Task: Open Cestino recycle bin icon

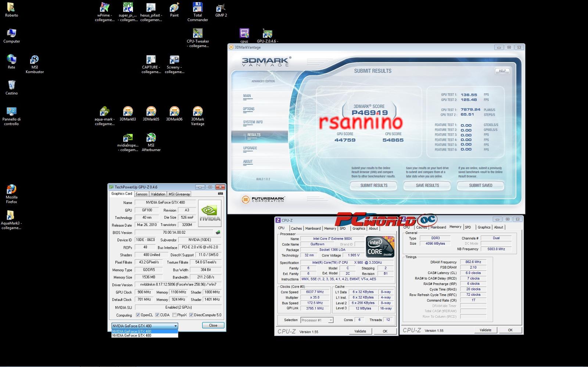Action: coord(11,88)
